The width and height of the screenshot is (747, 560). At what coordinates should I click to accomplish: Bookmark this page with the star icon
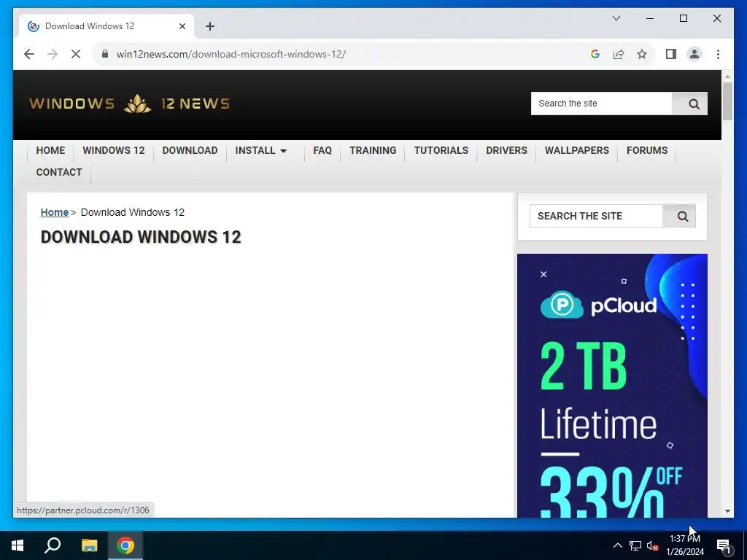pos(642,54)
